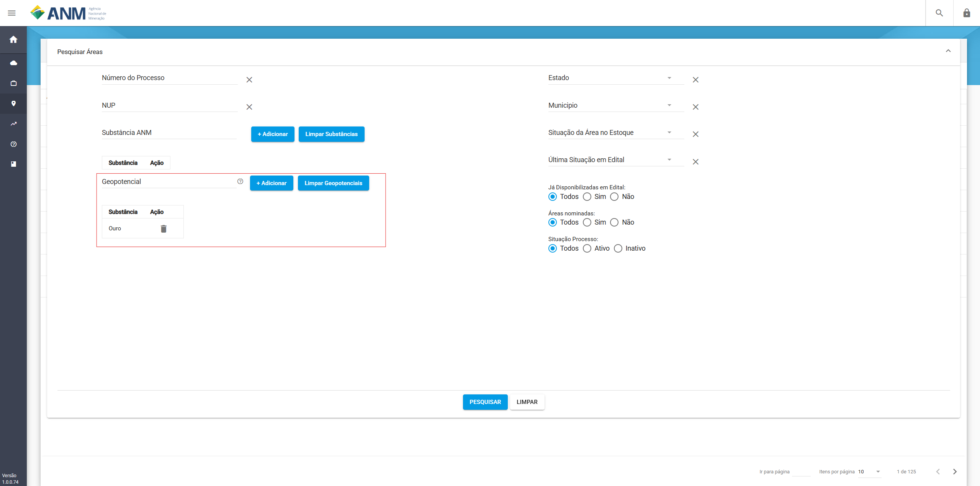The image size is (980, 486).
Task: Click the search magnifier in header
Action: tap(939, 13)
